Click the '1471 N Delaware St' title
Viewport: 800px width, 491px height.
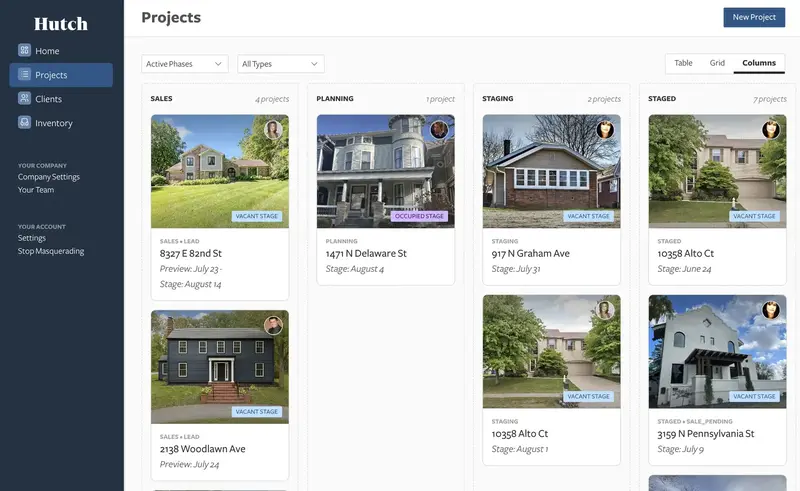366,253
